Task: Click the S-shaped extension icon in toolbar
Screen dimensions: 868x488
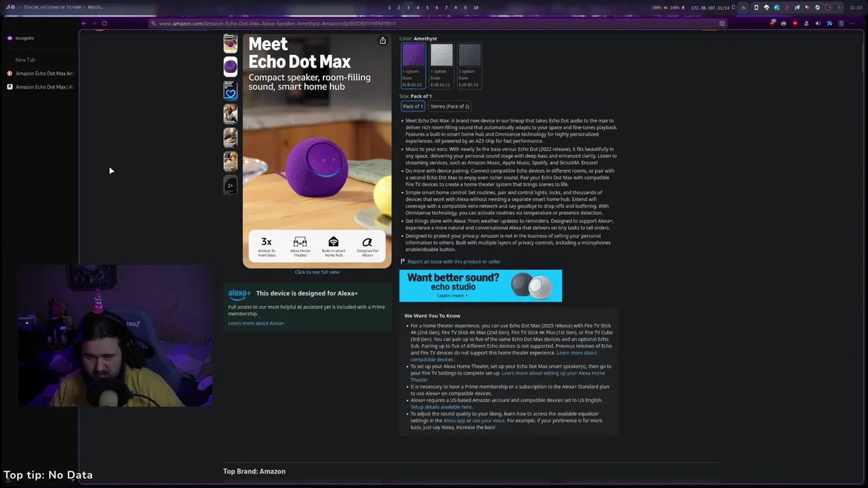Action: [841, 24]
